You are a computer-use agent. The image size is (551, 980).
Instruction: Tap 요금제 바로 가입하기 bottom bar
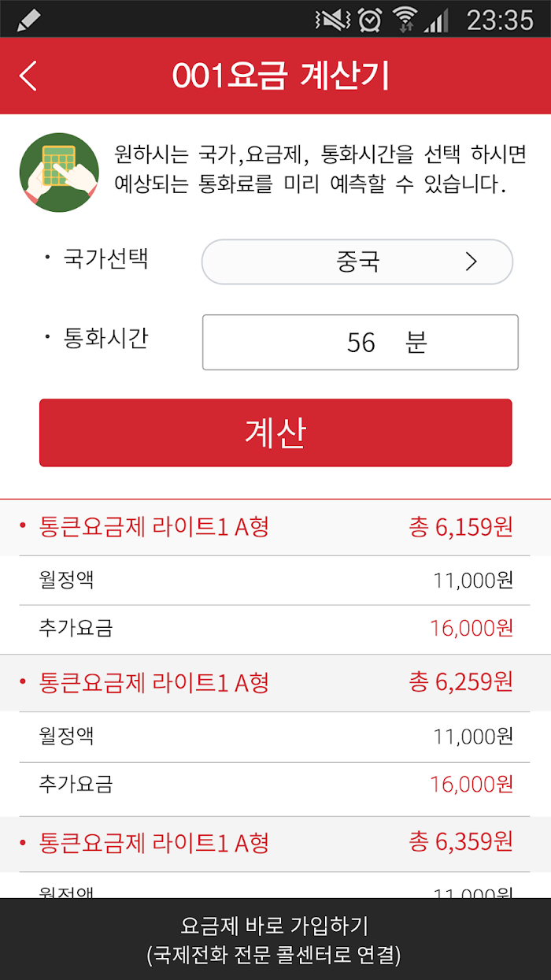click(x=275, y=940)
